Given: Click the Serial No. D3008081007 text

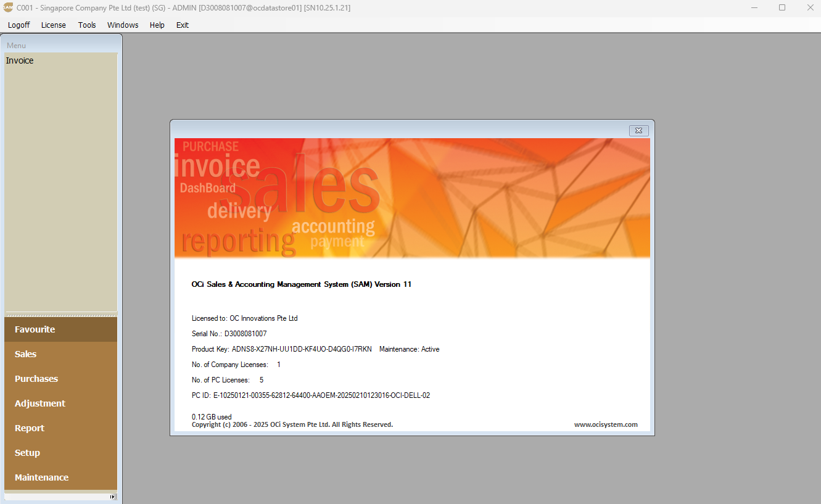Looking at the screenshot, I should point(229,334).
